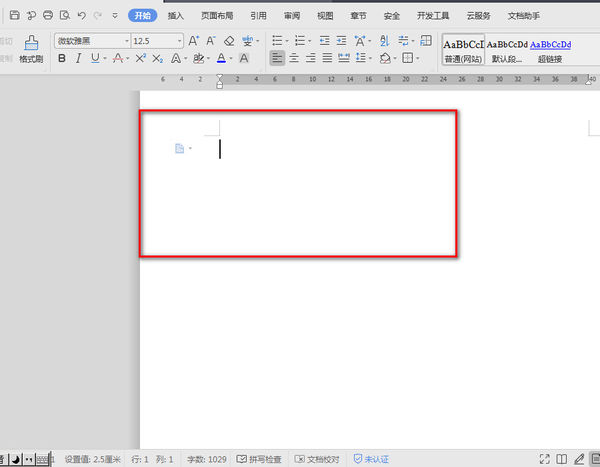Undo the last action
600x467 pixels.
click(x=82, y=15)
